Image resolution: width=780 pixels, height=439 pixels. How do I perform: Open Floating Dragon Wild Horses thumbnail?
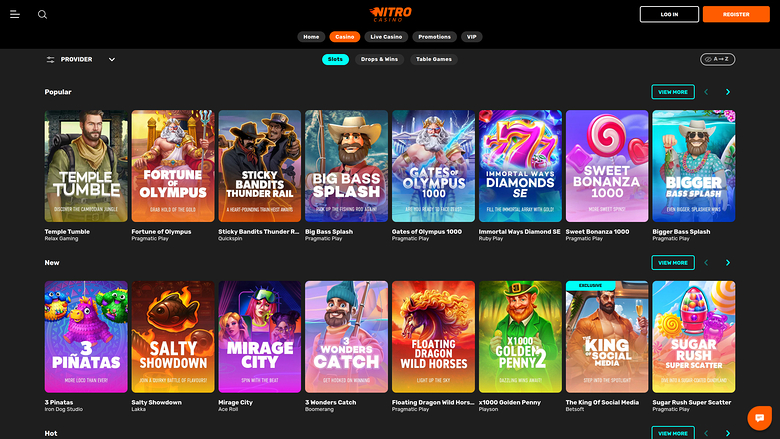433,337
